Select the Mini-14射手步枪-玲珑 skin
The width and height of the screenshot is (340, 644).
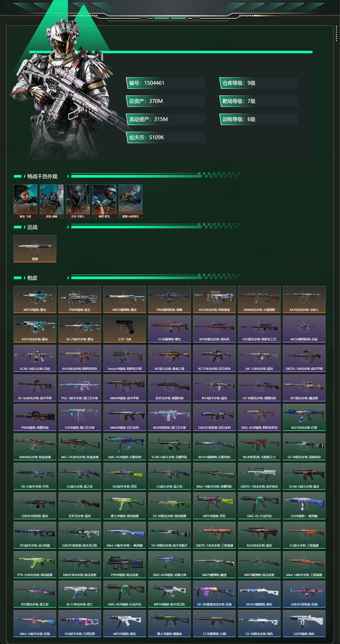tap(35, 624)
